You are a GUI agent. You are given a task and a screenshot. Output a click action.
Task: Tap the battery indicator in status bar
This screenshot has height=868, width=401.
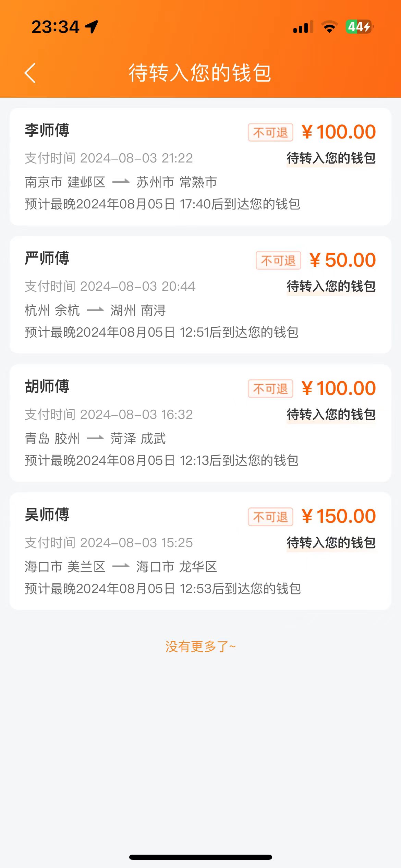click(359, 27)
